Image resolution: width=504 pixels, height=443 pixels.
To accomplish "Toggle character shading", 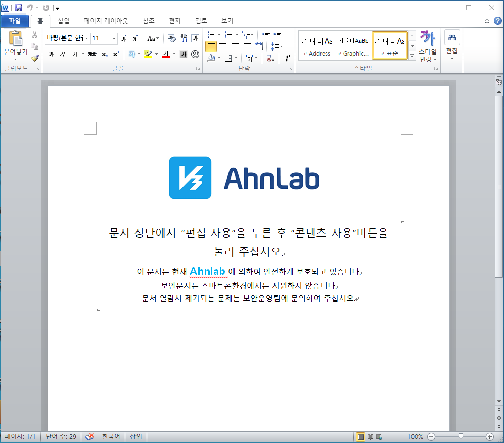I will click(x=183, y=54).
